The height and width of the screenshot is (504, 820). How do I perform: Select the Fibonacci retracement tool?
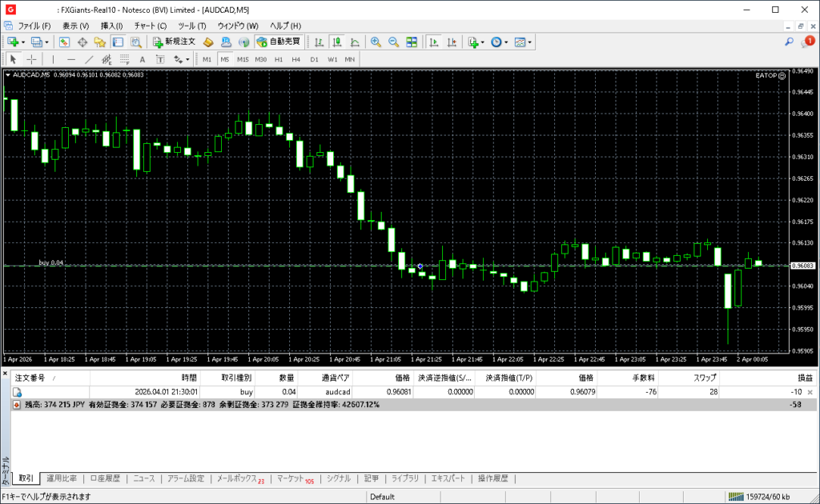[124, 59]
